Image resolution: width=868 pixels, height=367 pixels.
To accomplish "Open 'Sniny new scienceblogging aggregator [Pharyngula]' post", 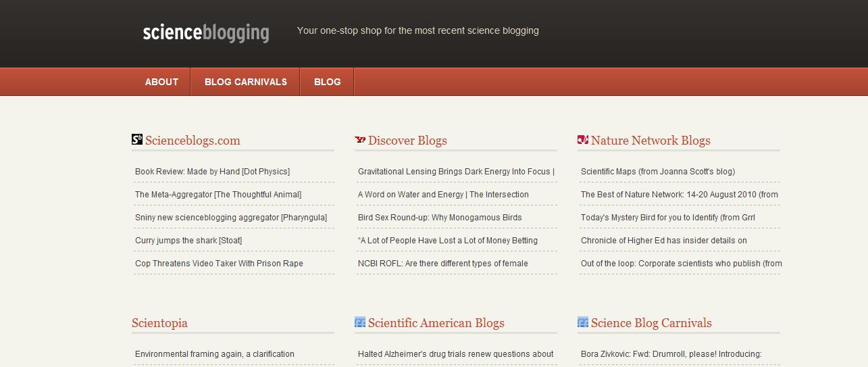I will click(231, 218).
